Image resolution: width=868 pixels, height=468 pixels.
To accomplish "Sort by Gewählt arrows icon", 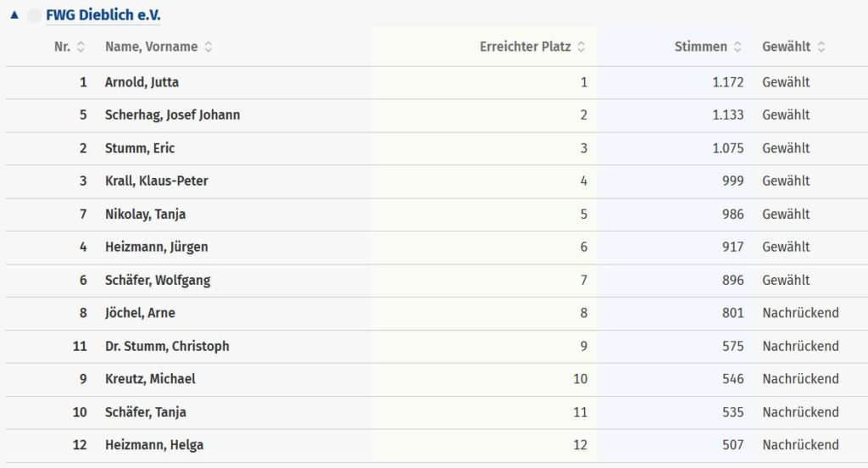I will click(821, 47).
